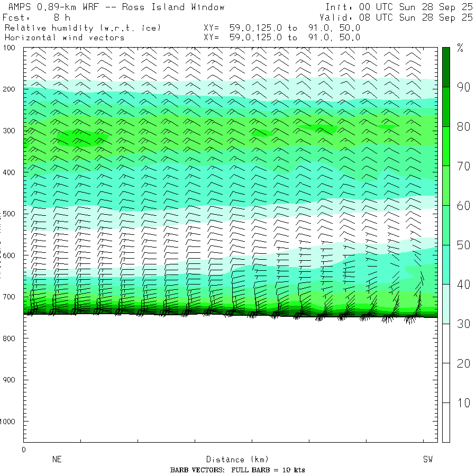This screenshot has width=476, height=476.
Task: Click the 70 value on the color bar
Action: click(x=463, y=167)
